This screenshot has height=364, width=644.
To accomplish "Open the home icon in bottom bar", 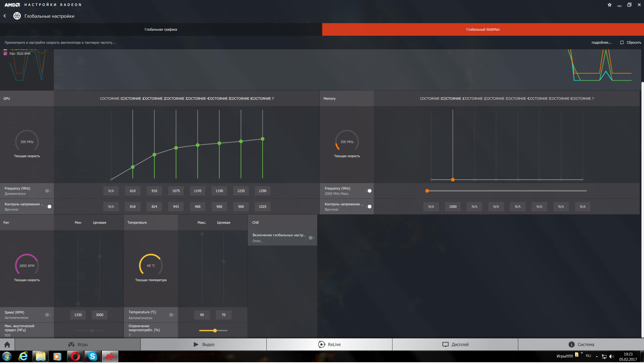I will tap(7, 345).
